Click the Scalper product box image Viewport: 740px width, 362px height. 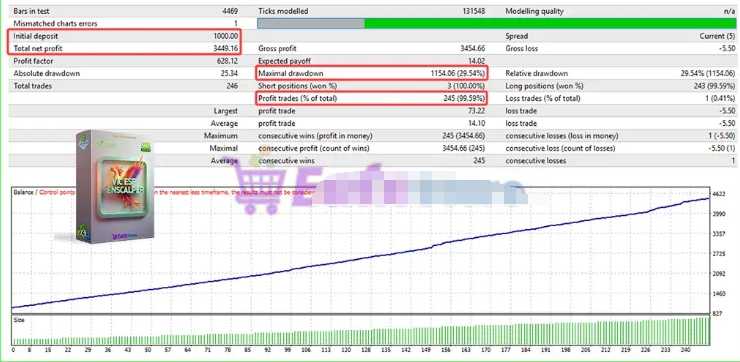coord(116,187)
